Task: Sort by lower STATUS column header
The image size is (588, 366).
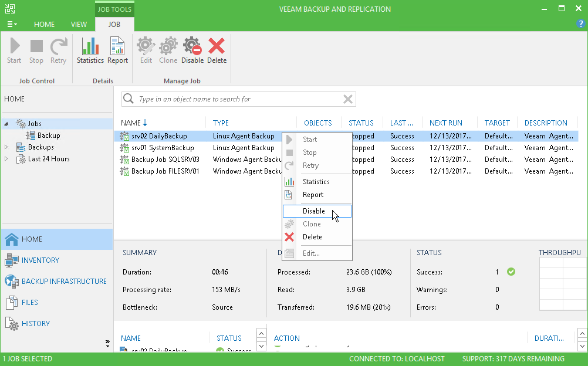Action: (x=229, y=338)
